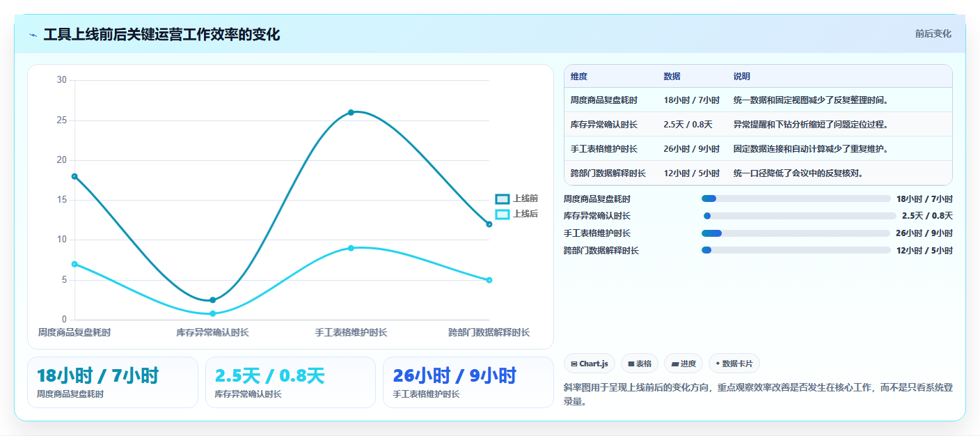This screenshot has width=980, height=436.
Task: Select the 进度 tag chip
Action: (683, 364)
